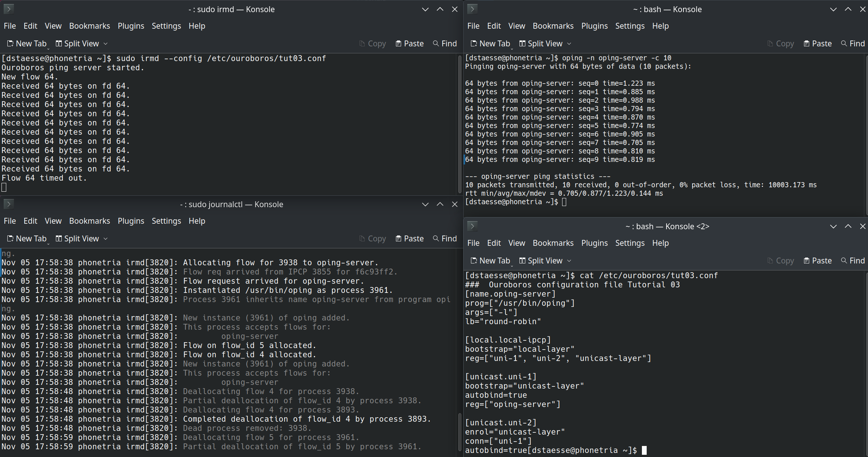Screen dimensions: 868x457
Task: Open Bookmarks menu in sudo irmd window
Action: click(89, 26)
